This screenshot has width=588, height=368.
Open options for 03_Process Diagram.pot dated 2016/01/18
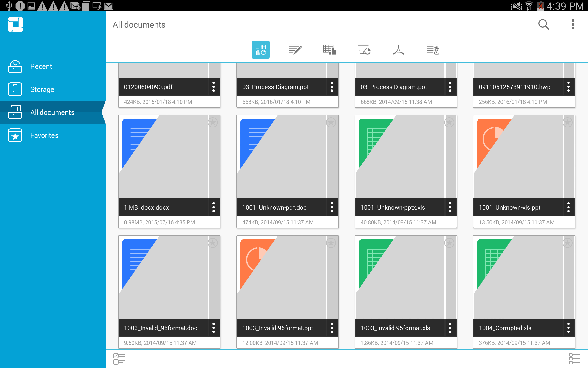pos(332,87)
